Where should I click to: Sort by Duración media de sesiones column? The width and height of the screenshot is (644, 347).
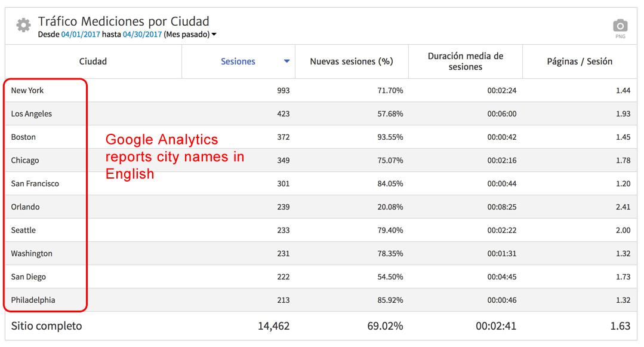tap(465, 61)
